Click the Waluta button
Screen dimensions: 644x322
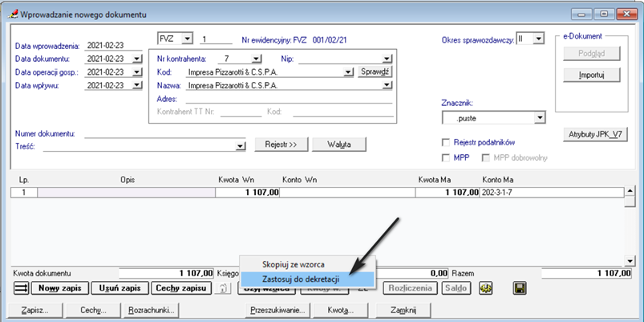click(339, 145)
